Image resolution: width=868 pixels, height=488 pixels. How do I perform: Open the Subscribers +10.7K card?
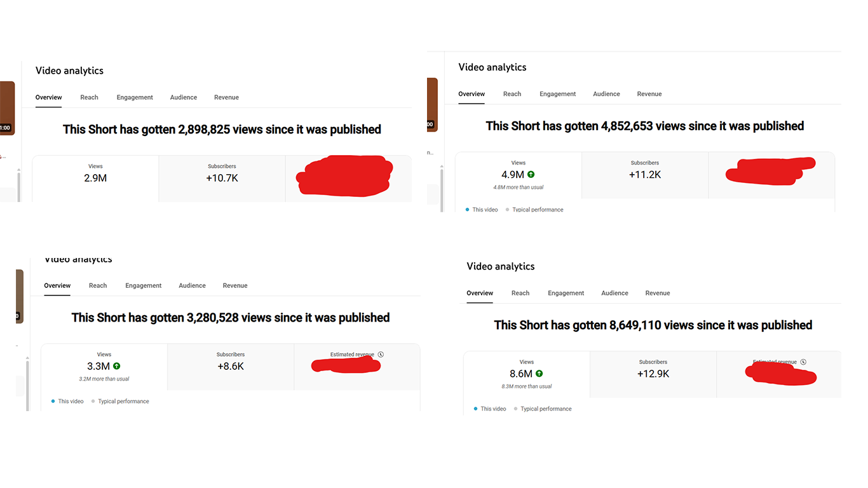(222, 178)
